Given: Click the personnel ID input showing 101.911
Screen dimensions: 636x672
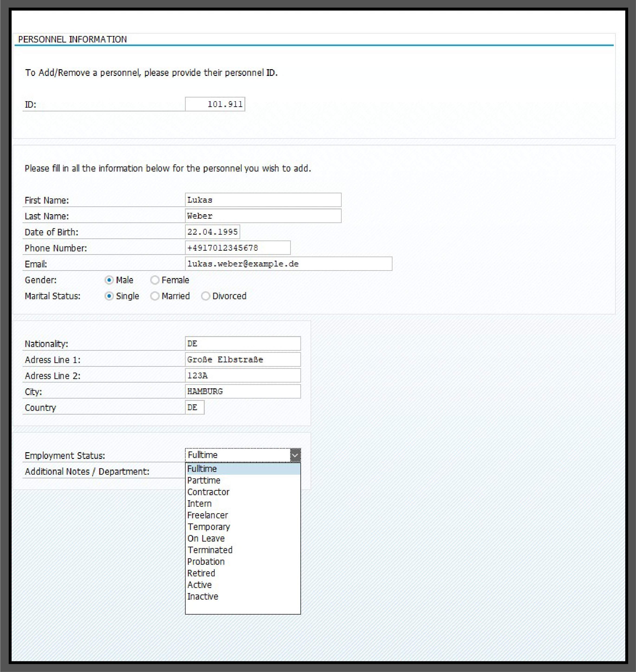Looking at the screenshot, I should tap(215, 104).
